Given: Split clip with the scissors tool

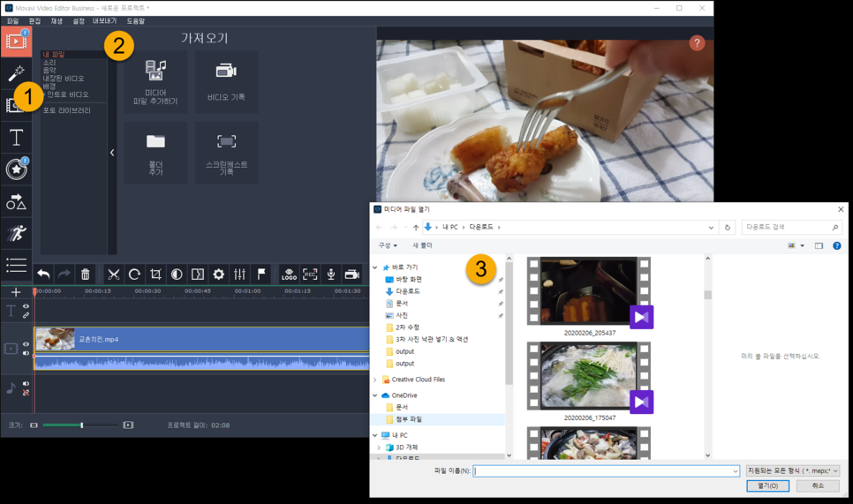Looking at the screenshot, I should click(x=113, y=275).
